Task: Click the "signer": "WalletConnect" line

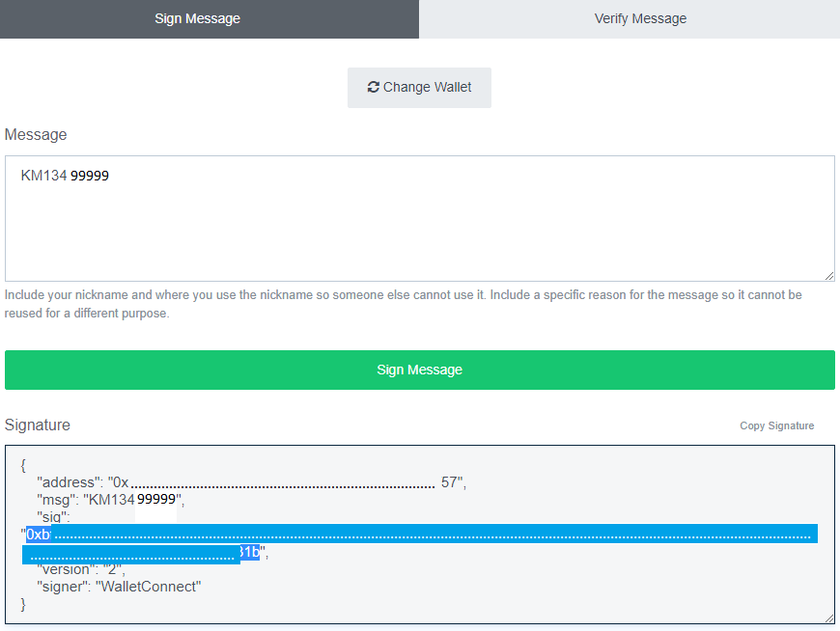Action: 119,587
